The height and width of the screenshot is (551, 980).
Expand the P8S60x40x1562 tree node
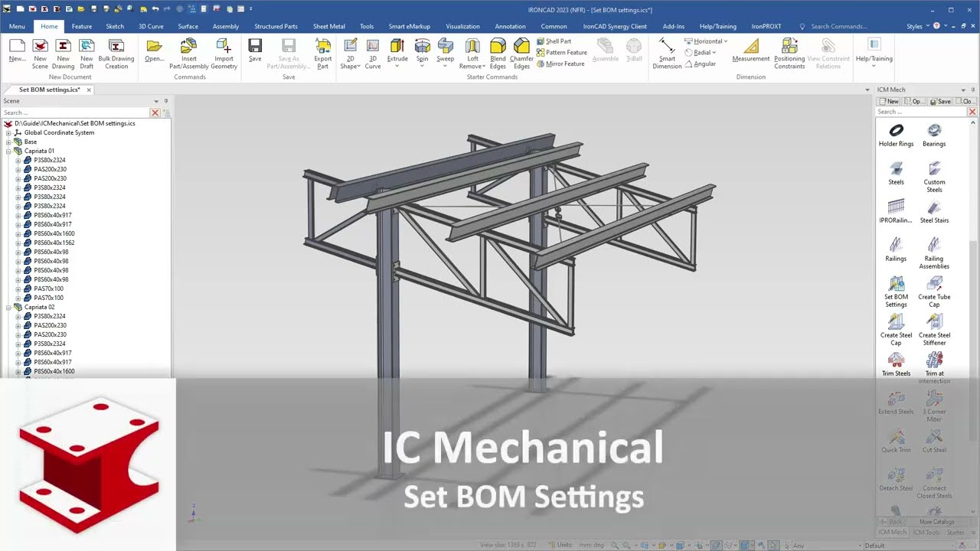(18, 243)
